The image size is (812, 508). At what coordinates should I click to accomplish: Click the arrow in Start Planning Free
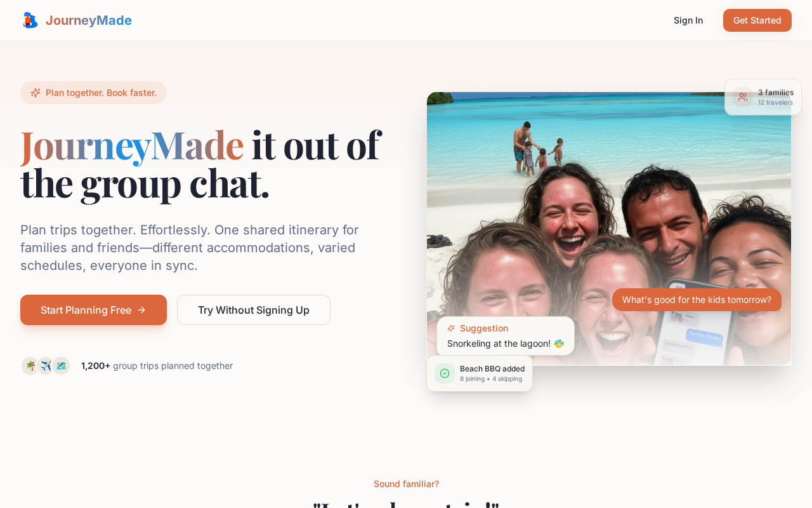pos(141,310)
